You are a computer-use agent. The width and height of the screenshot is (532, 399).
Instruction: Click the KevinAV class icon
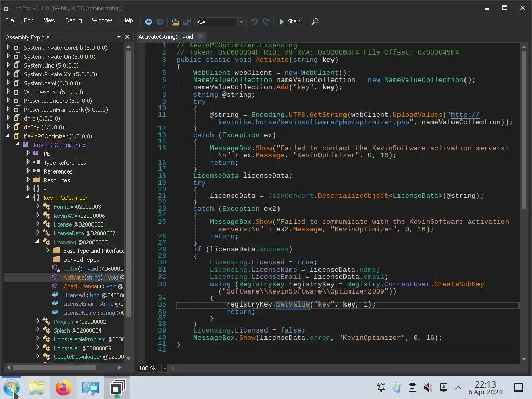point(46,215)
